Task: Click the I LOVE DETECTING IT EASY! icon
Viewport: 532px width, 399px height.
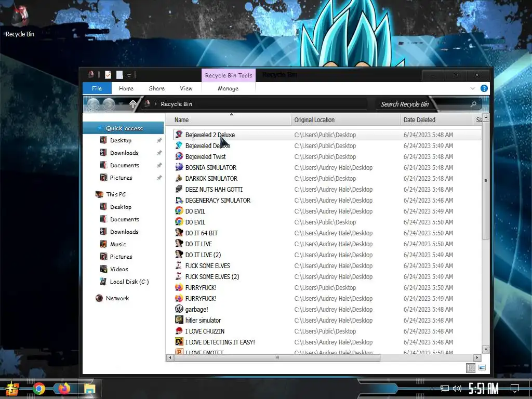Action: click(179, 342)
